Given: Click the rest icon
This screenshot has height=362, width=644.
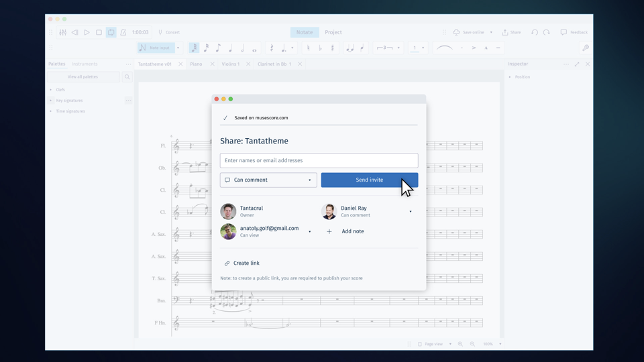Looking at the screenshot, I should (x=272, y=48).
